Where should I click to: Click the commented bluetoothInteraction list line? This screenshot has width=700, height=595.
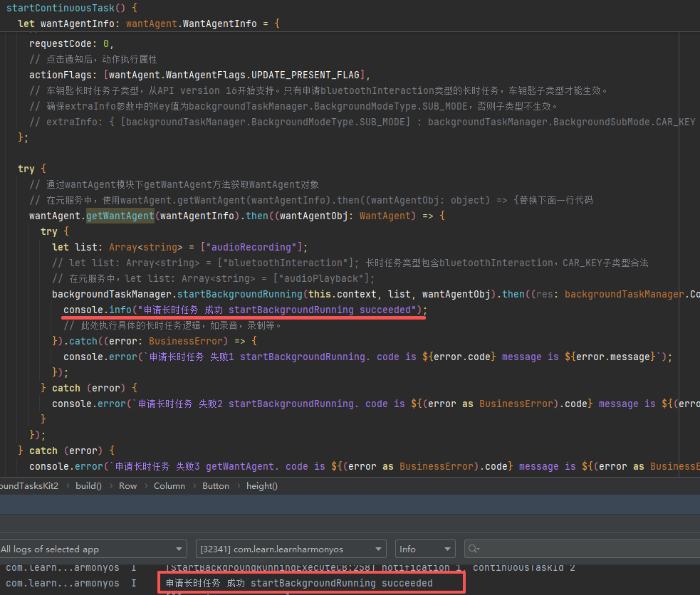350,263
